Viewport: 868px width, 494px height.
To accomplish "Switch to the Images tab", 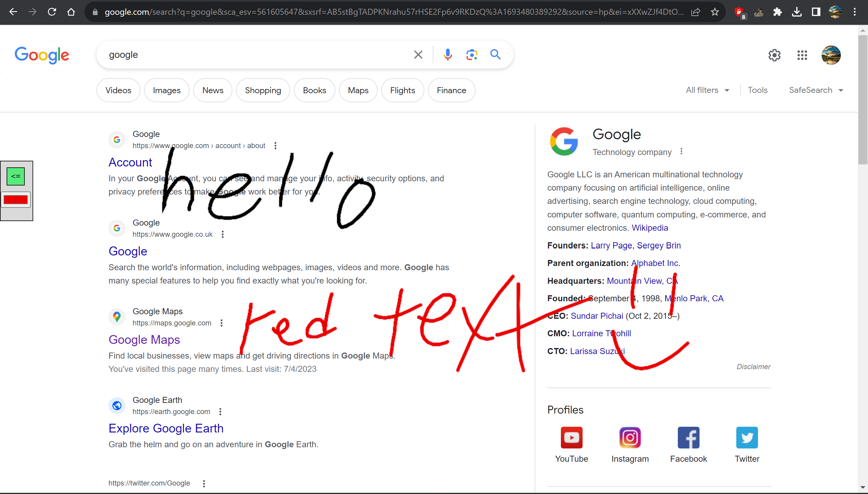I will pyautogui.click(x=166, y=90).
